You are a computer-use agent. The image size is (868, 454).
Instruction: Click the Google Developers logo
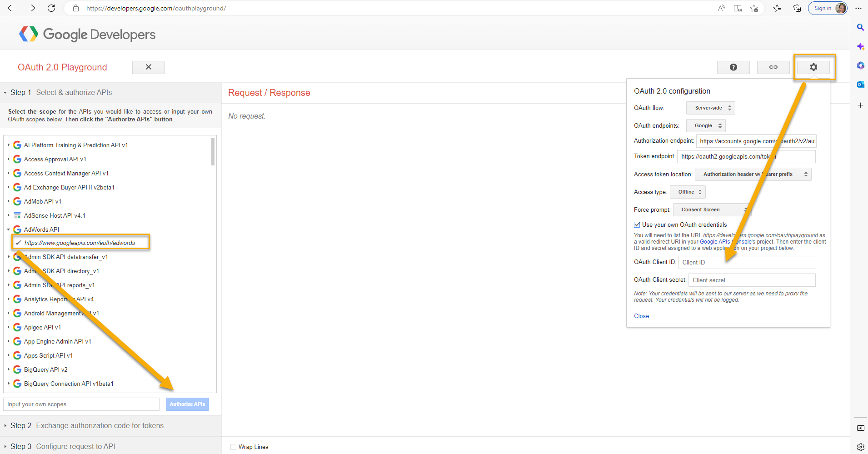point(87,34)
